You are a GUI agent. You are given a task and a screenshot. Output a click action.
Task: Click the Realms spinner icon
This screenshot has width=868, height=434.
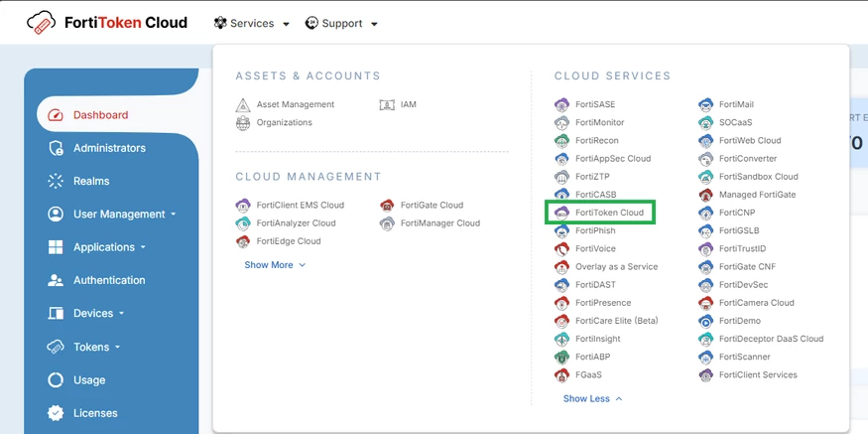coord(56,182)
